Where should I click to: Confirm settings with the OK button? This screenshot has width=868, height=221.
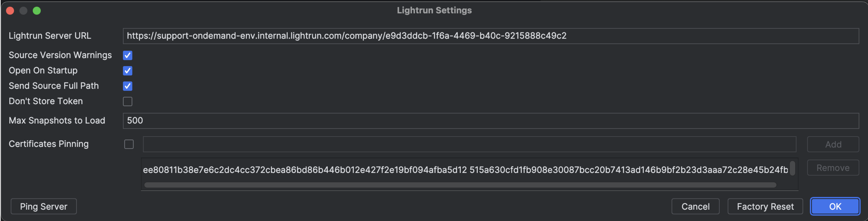(835, 206)
